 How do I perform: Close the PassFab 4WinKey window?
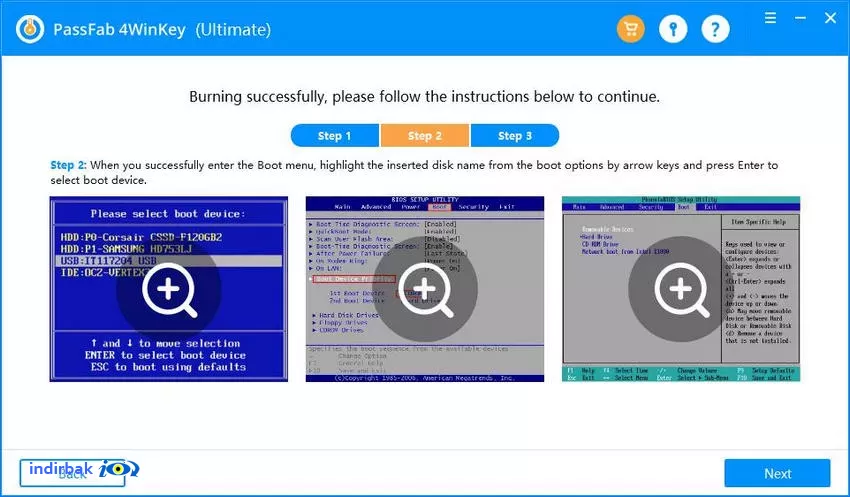[x=830, y=18]
